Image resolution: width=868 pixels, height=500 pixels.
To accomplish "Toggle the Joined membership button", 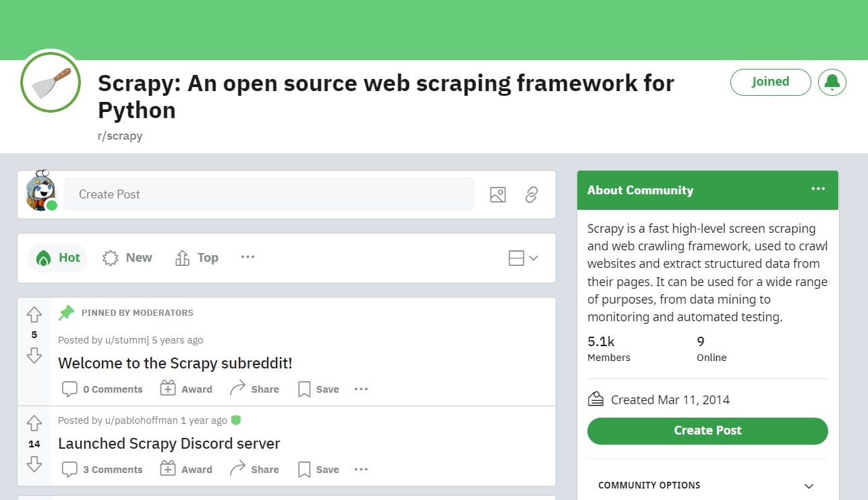I will 770,82.
